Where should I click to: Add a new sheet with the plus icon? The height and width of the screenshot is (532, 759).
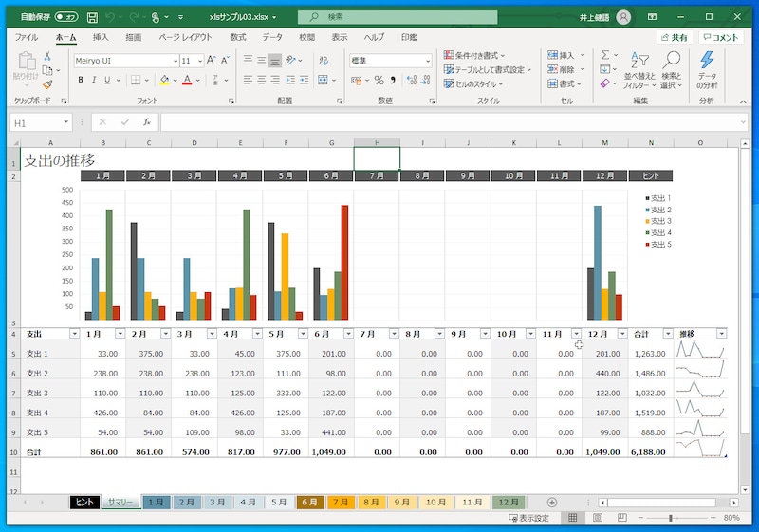click(552, 502)
